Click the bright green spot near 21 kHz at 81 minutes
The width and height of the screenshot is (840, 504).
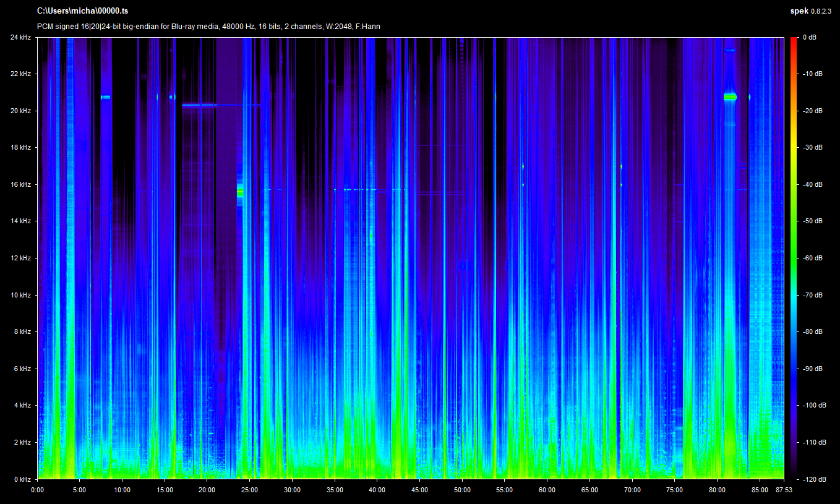[731, 97]
